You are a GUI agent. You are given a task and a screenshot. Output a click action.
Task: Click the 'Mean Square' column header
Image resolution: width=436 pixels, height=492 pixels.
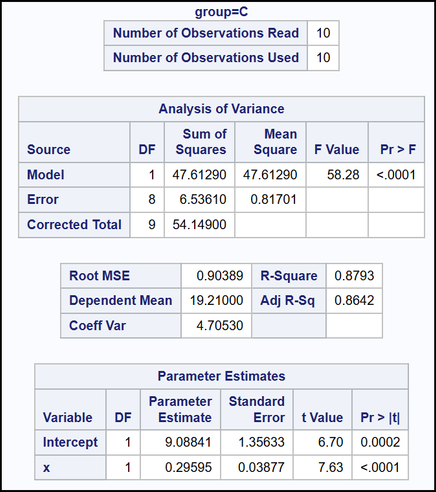point(275,142)
